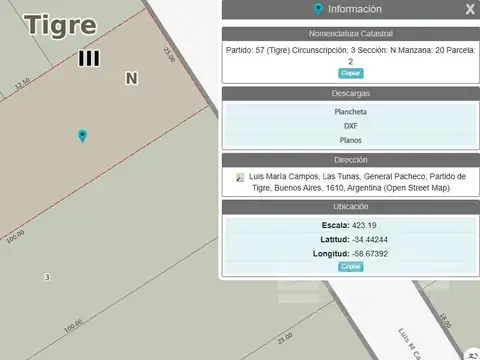Download the Plancheta file

[x=351, y=112]
